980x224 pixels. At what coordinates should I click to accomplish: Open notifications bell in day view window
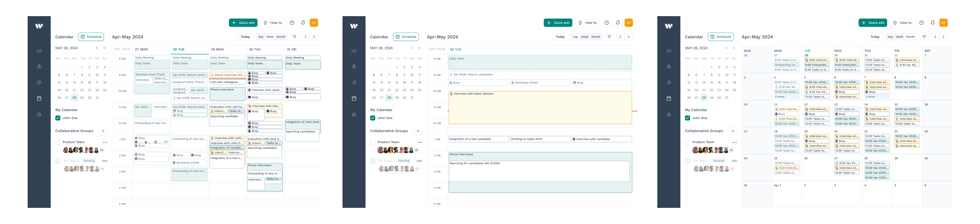click(618, 23)
